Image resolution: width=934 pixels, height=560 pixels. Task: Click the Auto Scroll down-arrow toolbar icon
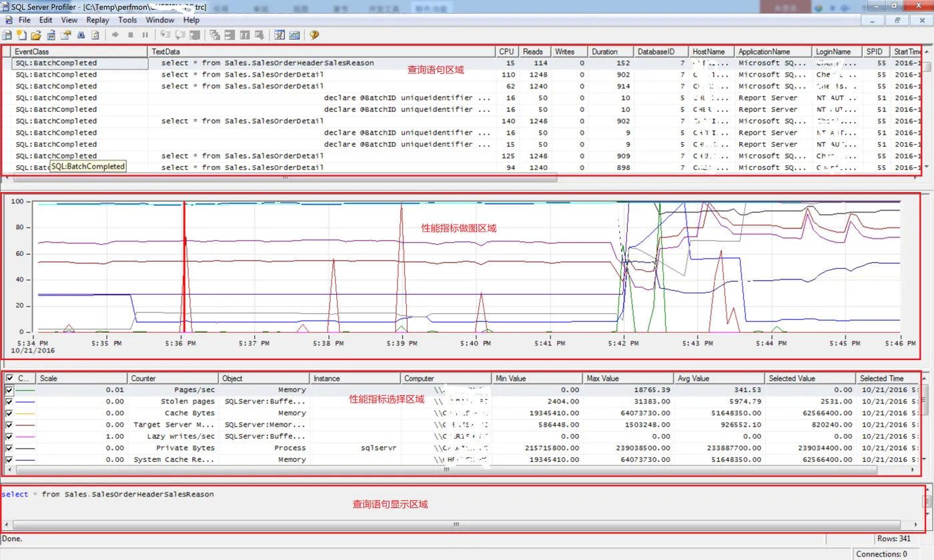coord(260,35)
